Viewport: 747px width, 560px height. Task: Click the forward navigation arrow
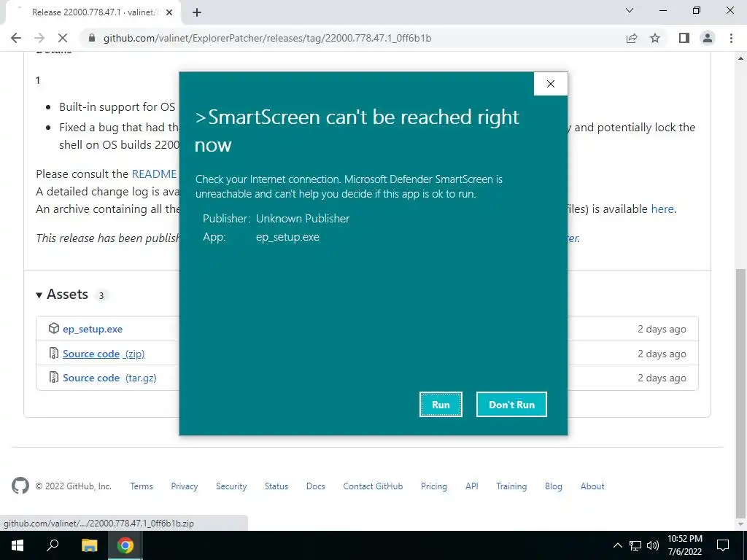point(39,38)
